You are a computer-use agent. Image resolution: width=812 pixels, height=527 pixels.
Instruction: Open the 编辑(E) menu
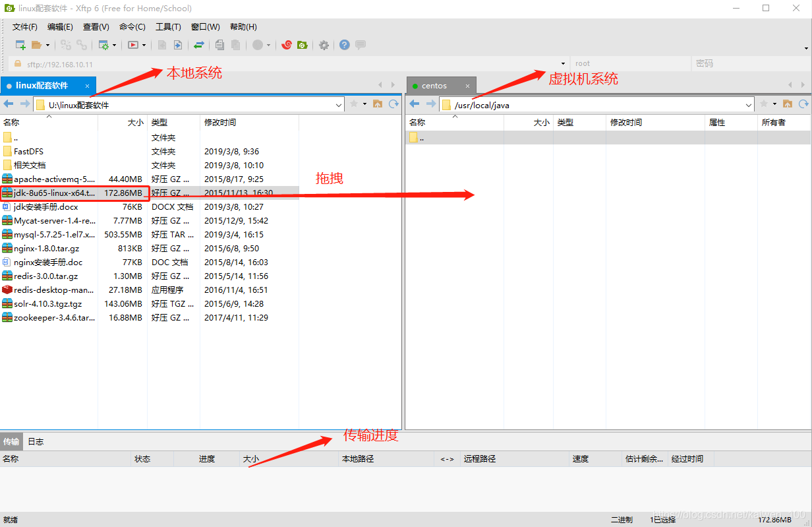pos(60,27)
